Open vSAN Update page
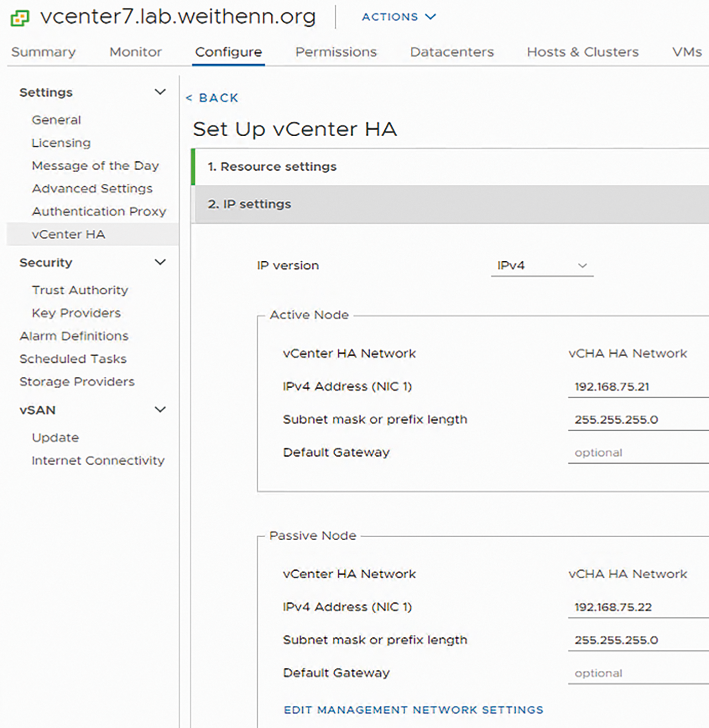The image size is (709, 728). tap(55, 438)
